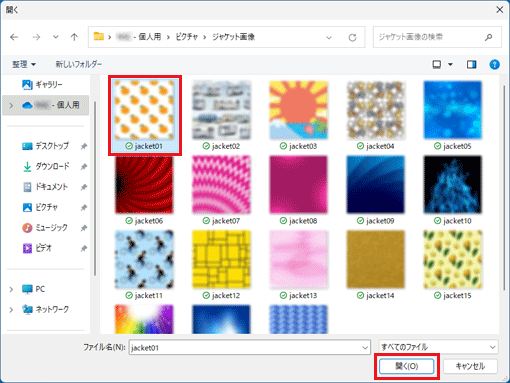Click the ファイル名 text field
The image size is (510, 383).
click(250, 348)
